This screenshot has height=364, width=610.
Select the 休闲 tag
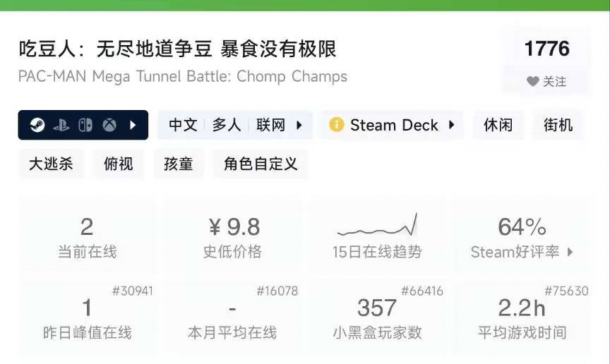pyautogui.click(x=498, y=126)
